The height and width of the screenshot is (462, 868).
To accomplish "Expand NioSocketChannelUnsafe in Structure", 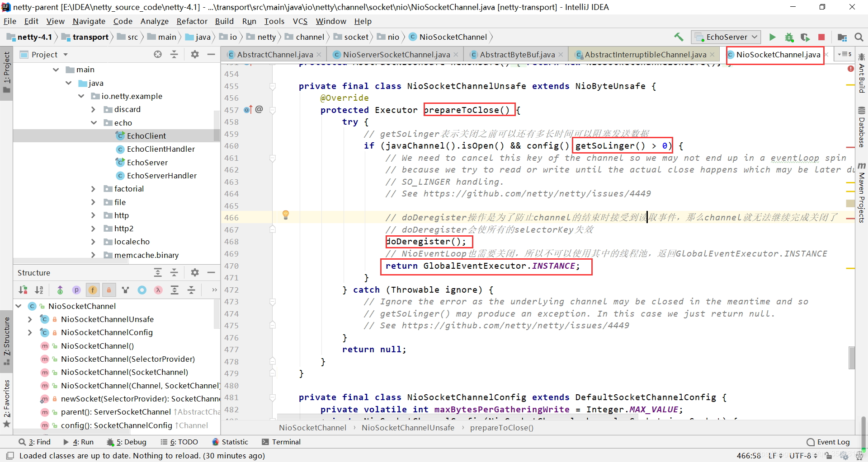I will pos(30,319).
